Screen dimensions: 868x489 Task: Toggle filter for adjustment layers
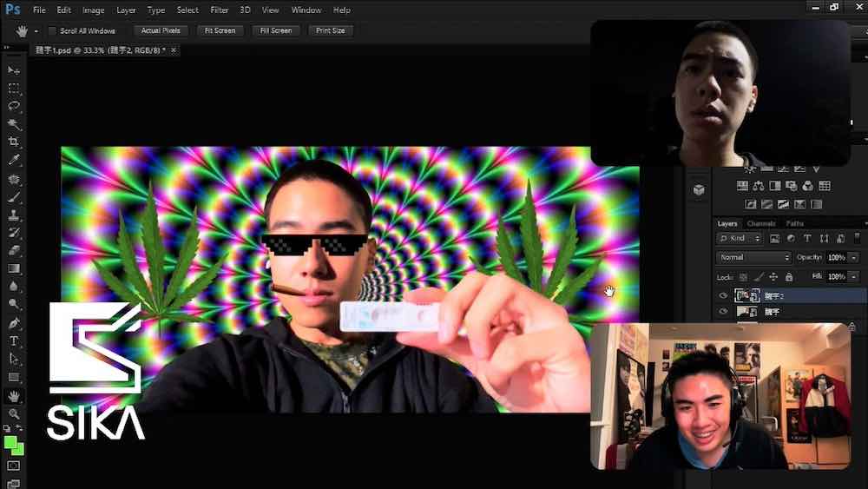tap(791, 238)
